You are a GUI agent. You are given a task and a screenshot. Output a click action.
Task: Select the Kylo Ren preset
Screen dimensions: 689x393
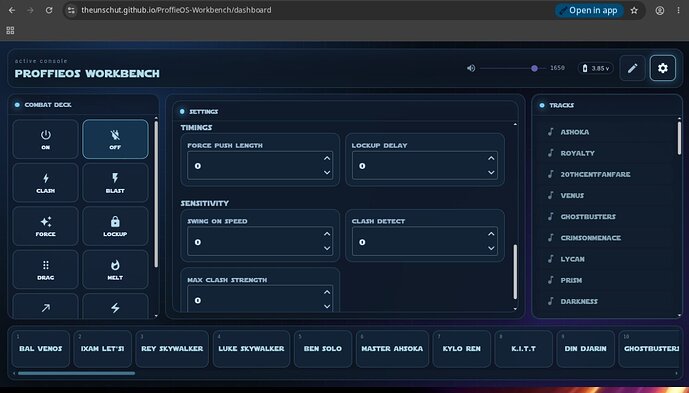461,349
